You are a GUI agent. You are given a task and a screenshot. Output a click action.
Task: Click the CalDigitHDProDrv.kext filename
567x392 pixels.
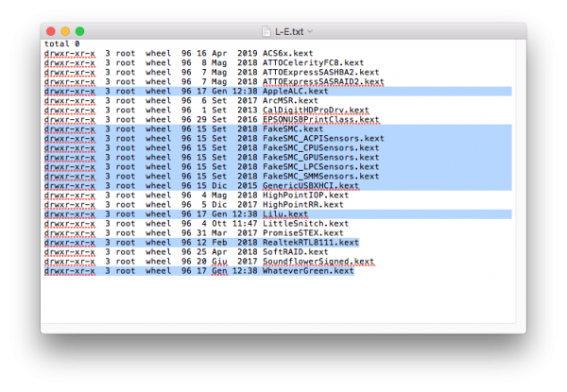tap(316, 111)
